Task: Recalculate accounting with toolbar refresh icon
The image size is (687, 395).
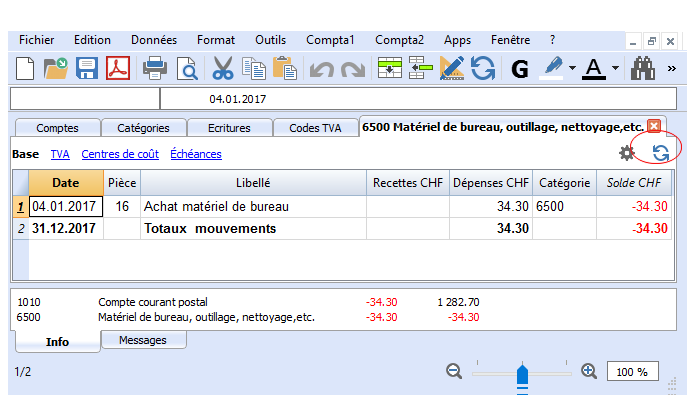Action: pyautogui.click(x=483, y=68)
